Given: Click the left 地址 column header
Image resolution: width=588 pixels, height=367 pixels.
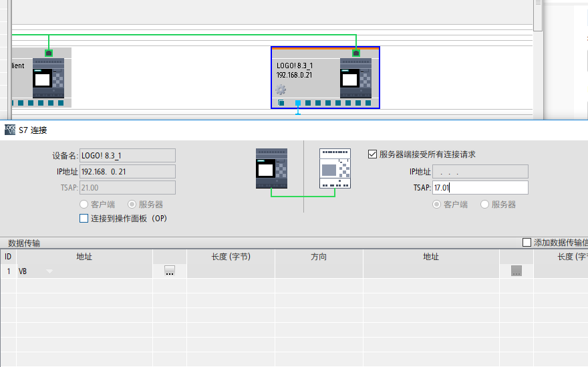Looking at the screenshot, I should click(84, 257).
